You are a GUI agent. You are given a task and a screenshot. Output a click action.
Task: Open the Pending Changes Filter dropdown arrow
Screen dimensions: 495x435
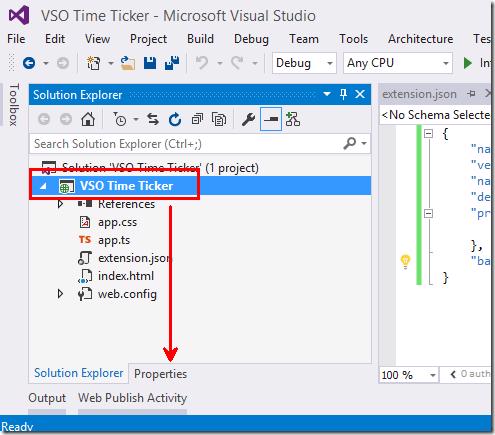pyautogui.click(x=136, y=119)
